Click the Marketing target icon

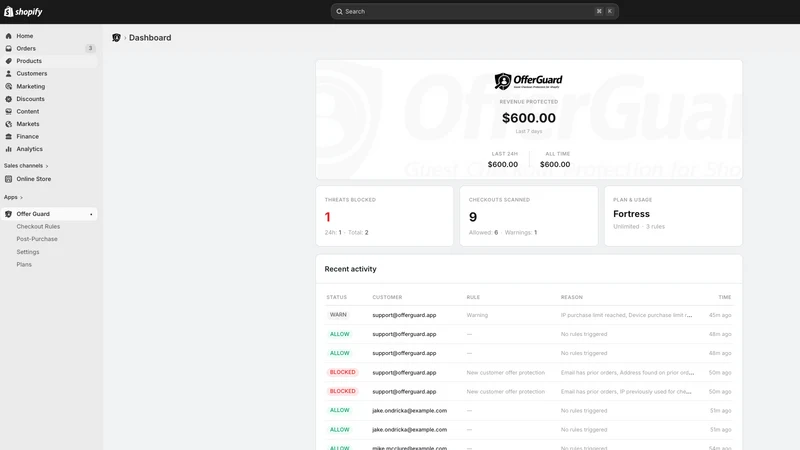coord(9,86)
